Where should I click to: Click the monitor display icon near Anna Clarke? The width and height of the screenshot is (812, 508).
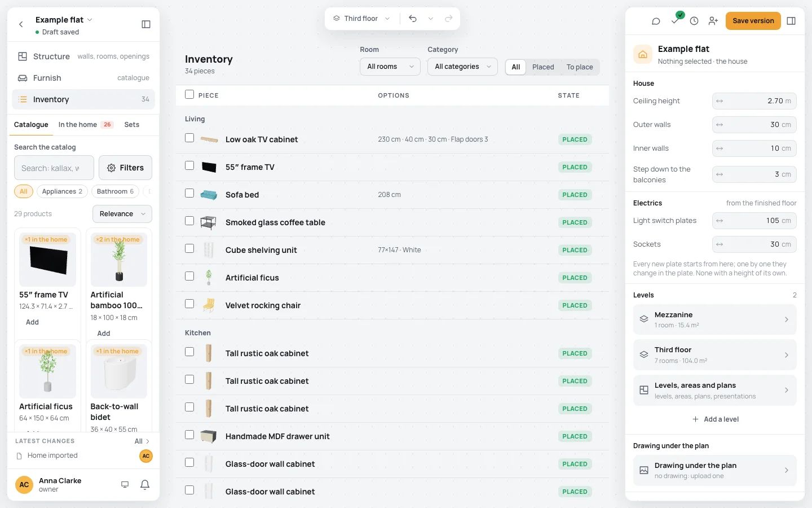pos(125,484)
